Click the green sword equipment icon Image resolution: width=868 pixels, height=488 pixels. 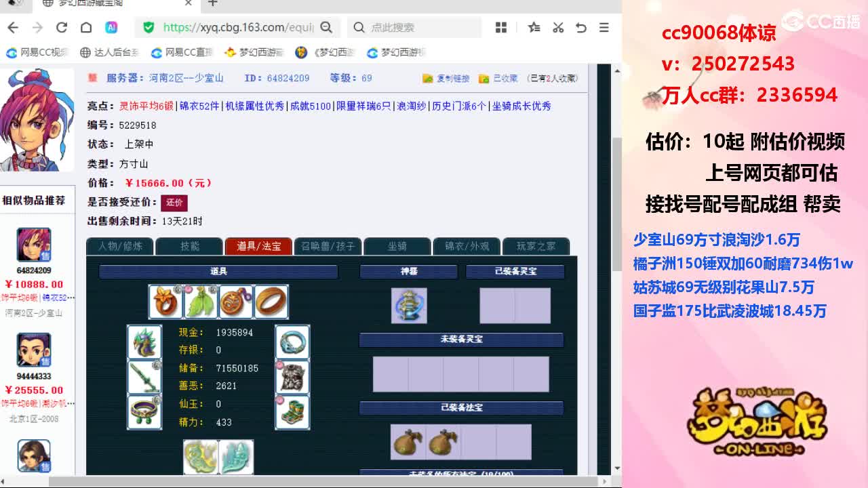click(144, 377)
